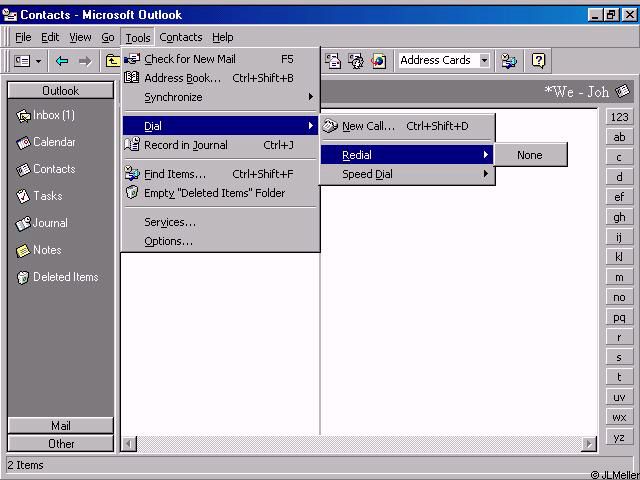This screenshot has height=480, width=640.
Task: Jump to ef index tab
Action: click(x=619, y=197)
